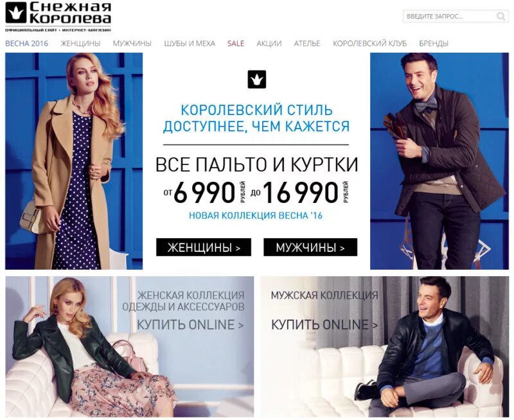Open the woman in beige coat image
The height and width of the screenshot is (420, 514).
tap(74, 161)
